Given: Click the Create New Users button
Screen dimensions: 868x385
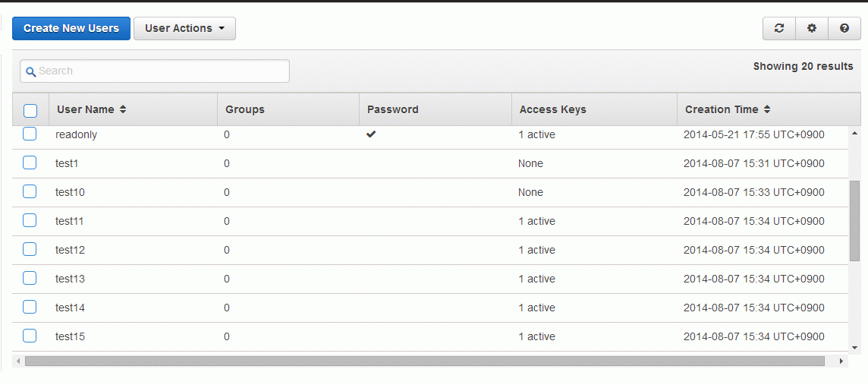Looking at the screenshot, I should click(x=71, y=28).
